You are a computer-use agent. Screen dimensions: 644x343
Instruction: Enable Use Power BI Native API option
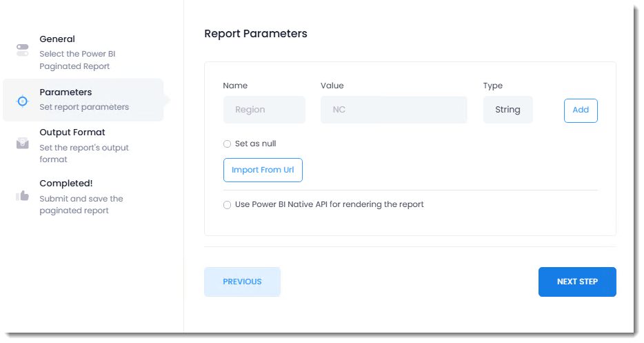[x=228, y=205]
